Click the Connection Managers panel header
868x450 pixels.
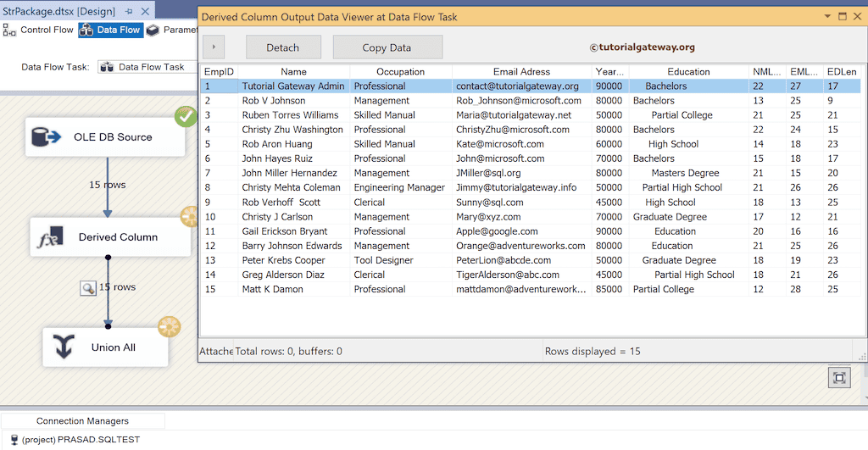tap(82, 420)
